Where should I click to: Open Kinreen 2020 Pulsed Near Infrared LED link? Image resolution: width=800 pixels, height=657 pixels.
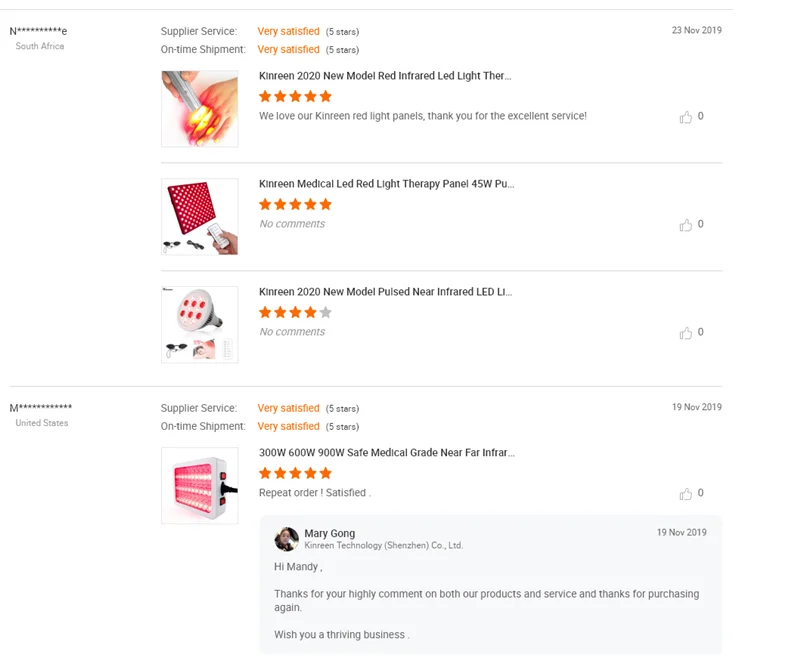pos(385,292)
